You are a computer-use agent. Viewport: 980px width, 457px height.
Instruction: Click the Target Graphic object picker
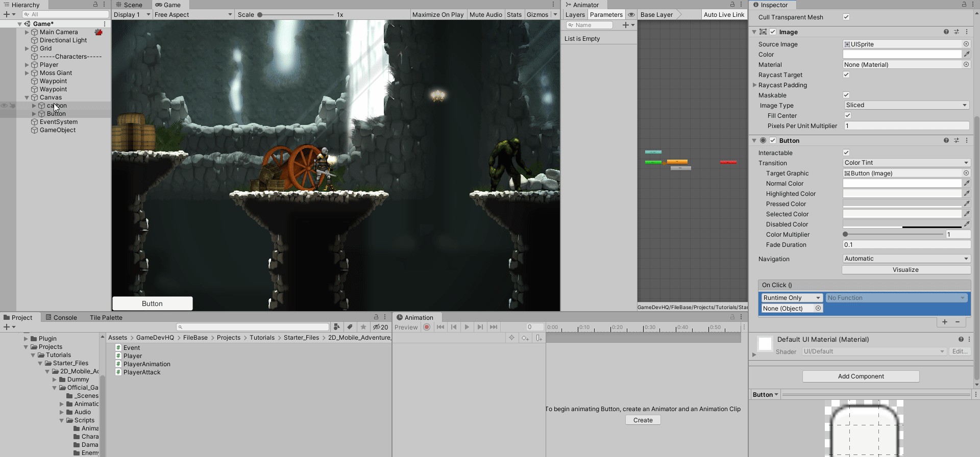click(x=966, y=173)
